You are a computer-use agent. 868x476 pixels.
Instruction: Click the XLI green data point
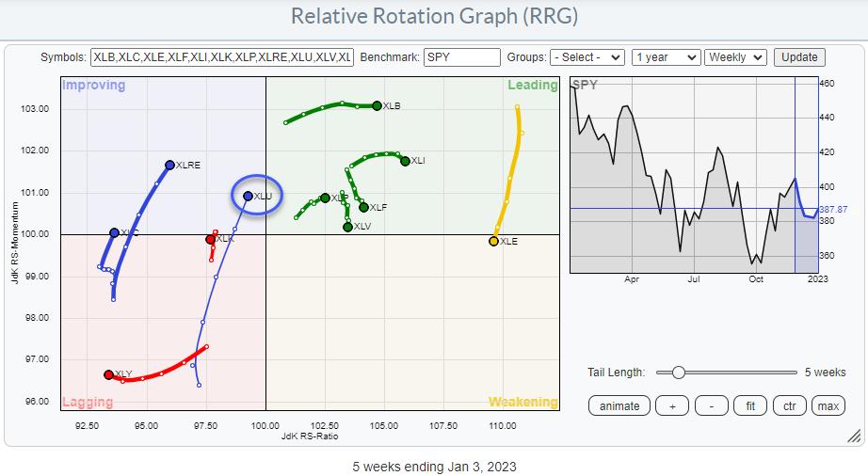point(405,161)
